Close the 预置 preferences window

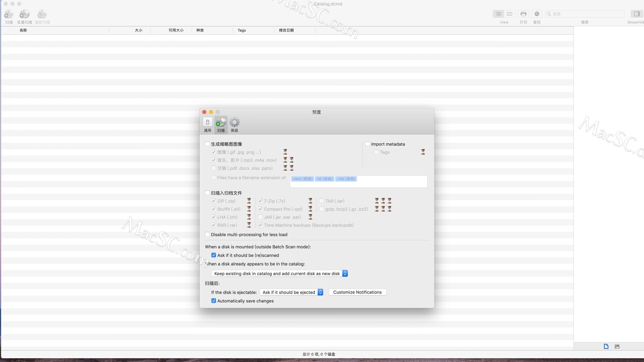pyautogui.click(x=204, y=112)
